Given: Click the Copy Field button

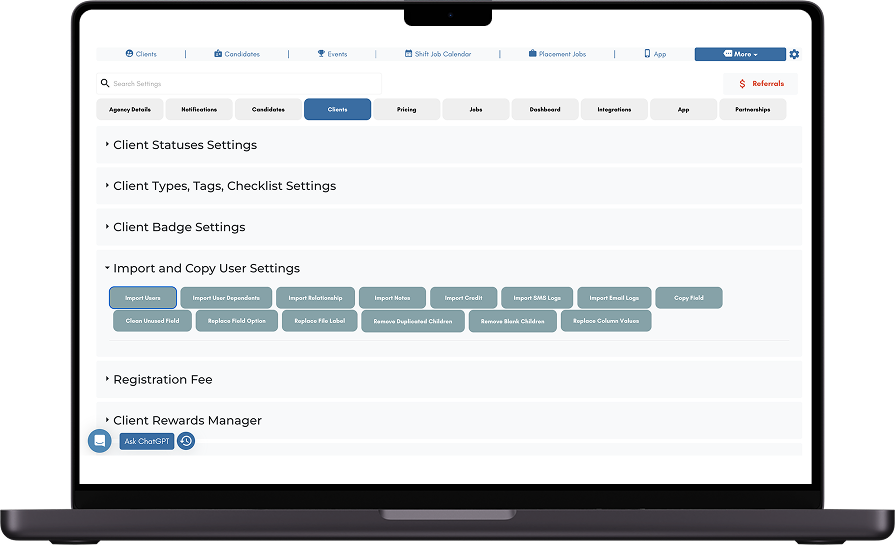Looking at the screenshot, I should coord(689,298).
